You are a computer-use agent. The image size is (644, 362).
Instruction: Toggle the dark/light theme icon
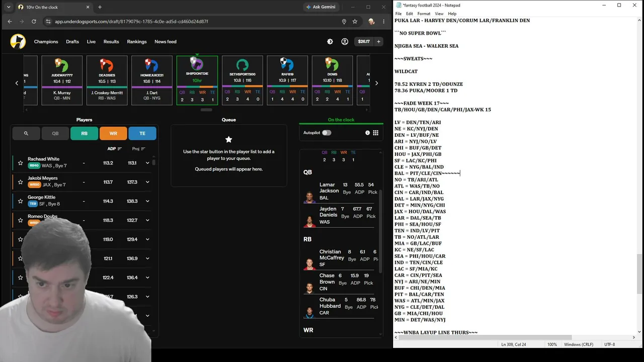(x=330, y=42)
